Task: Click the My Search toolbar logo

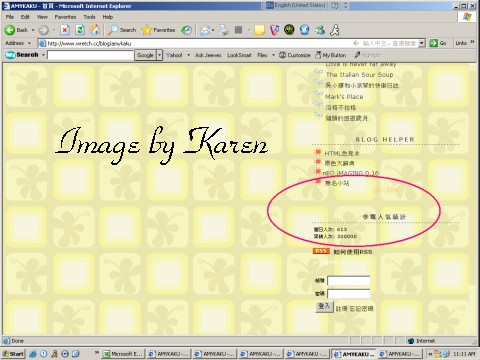Action: (x=22, y=55)
